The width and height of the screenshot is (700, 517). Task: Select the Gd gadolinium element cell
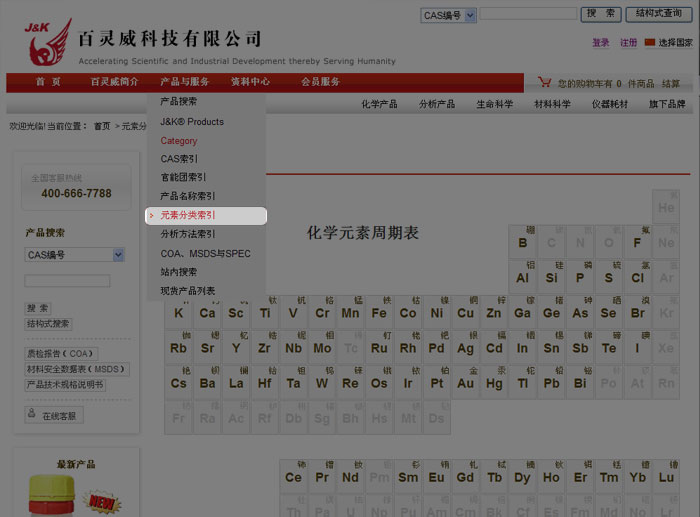(465, 476)
